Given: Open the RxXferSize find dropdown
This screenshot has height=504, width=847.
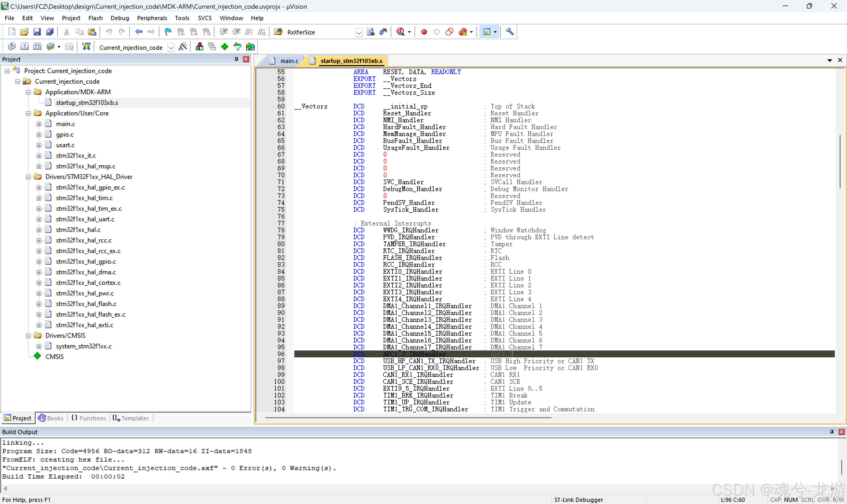Looking at the screenshot, I should pos(359,33).
